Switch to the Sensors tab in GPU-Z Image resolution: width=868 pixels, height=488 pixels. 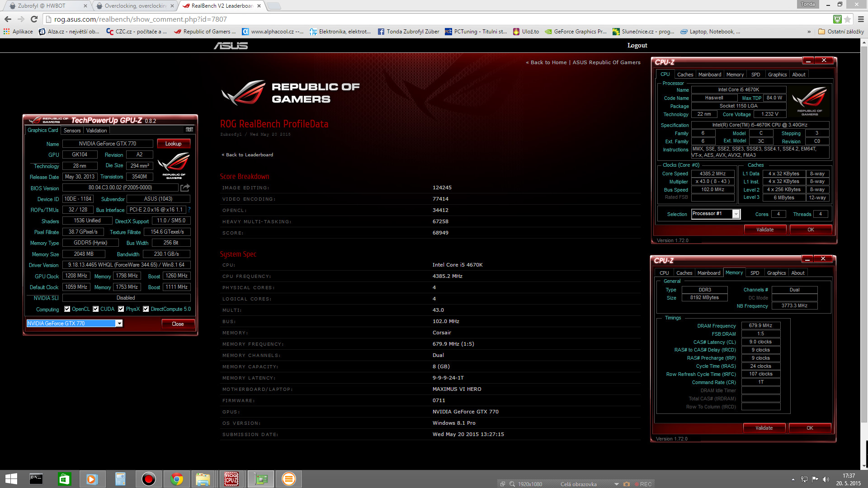click(72, 131)
